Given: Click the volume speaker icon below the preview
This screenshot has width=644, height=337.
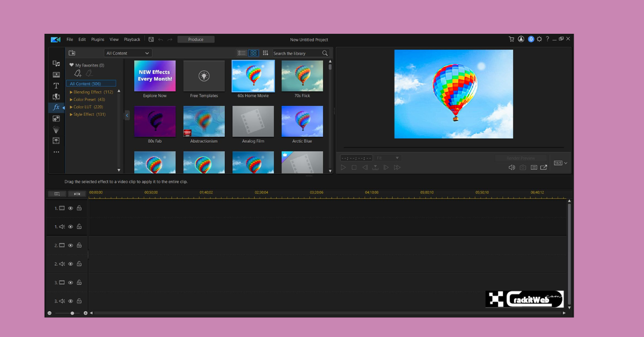Looking at the screenshot, I should (x=511, y=167).
